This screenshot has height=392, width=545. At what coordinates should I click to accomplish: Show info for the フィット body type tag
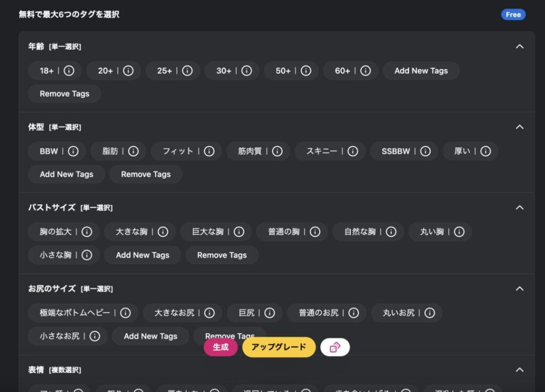209,151
